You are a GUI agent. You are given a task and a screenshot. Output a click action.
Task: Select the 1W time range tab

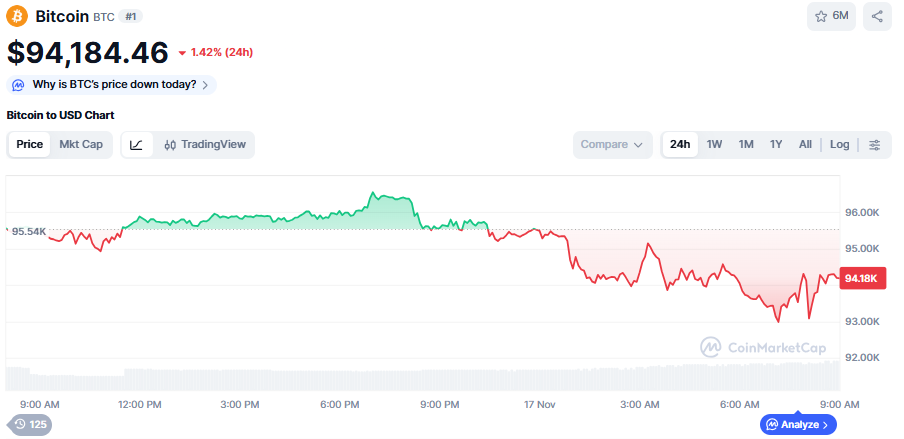714,144
